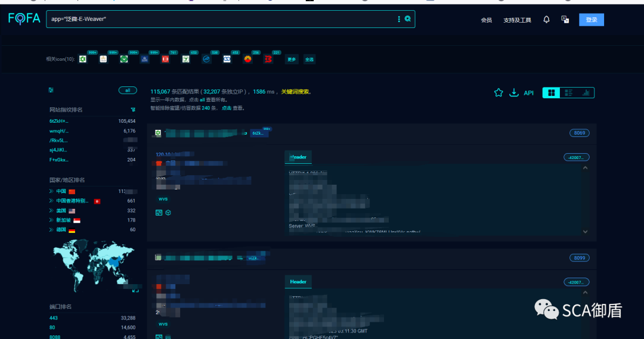Click down arrow in first Header panel
Viewport: 644px width, 339px height.
coord(586,232)
